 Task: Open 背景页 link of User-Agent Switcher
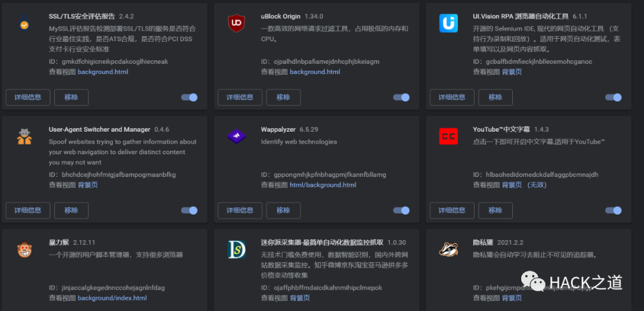pyautogui.click(x=88, y=185)
